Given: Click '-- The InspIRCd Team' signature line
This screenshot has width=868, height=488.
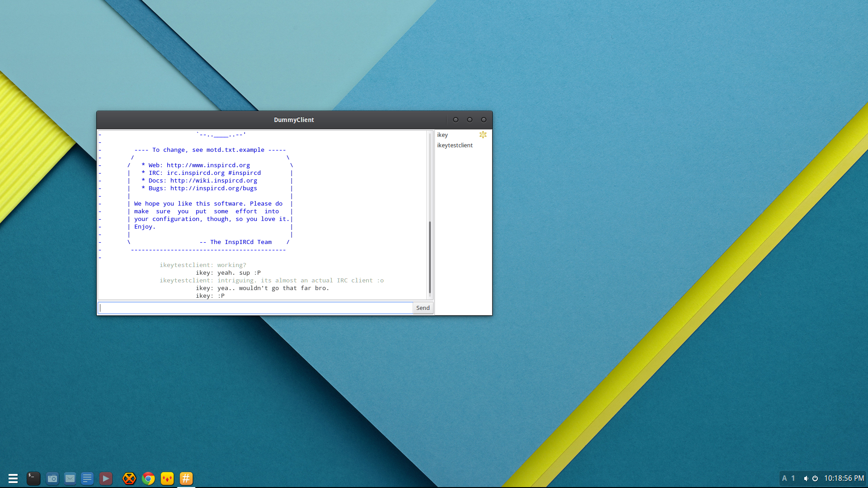Looking at the screenshot, I should 236,242.
